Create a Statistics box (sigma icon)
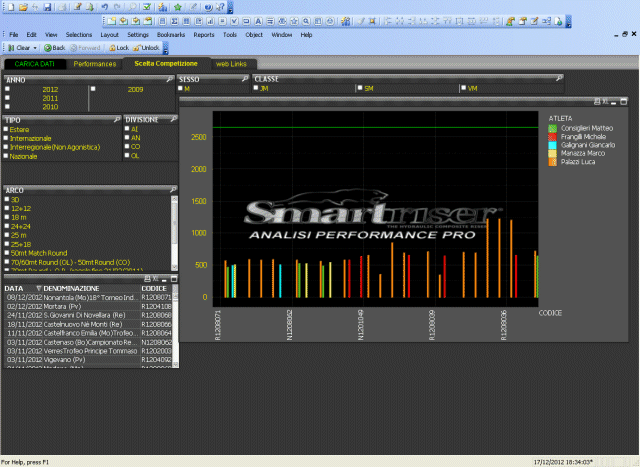The width and height of the screenshot is (640, 467). [x=174, y=21]
